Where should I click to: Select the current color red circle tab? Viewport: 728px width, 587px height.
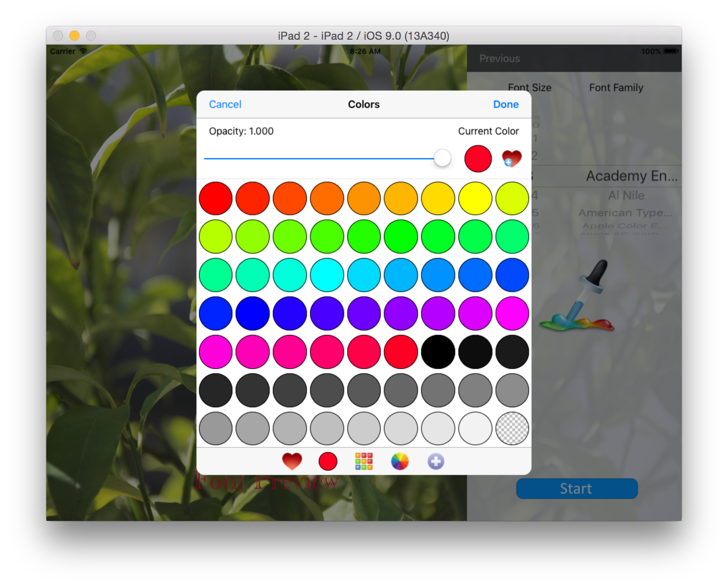(x=328, y=461)
